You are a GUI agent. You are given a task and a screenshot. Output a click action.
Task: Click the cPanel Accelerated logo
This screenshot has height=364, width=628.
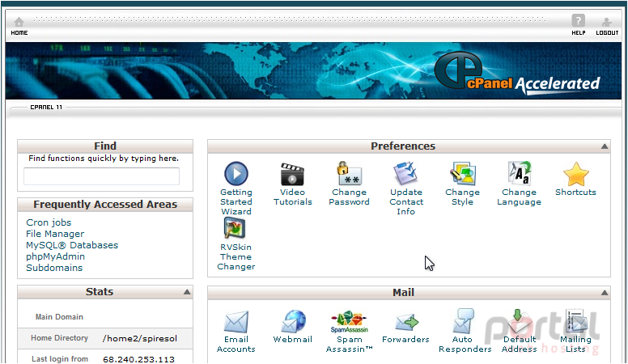(516, 74)
